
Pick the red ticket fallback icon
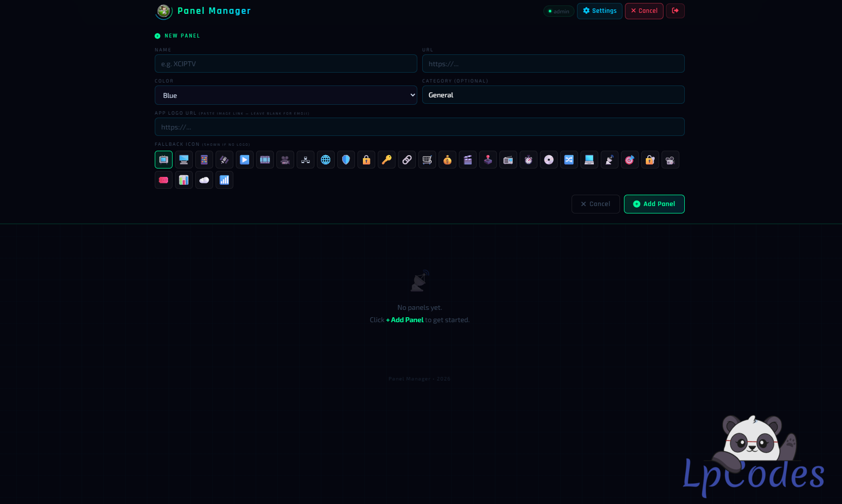click(x=164, y=180)
